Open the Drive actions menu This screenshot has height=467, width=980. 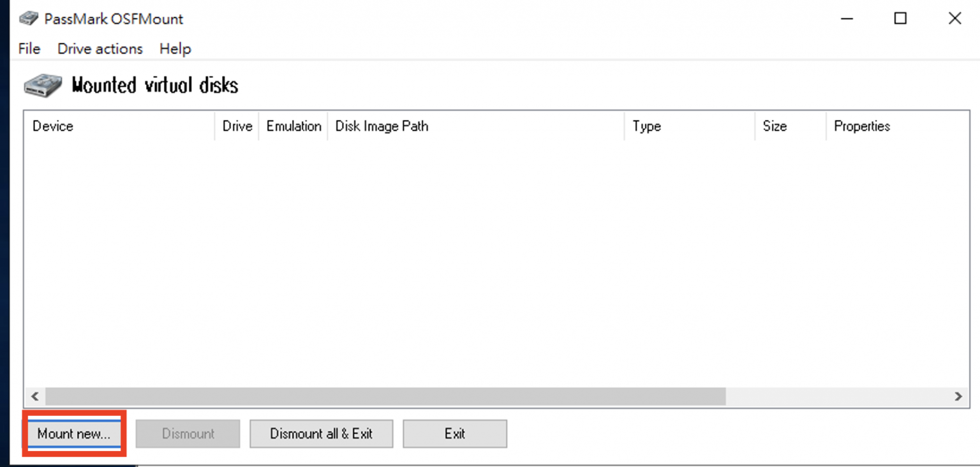pos(100,48)
